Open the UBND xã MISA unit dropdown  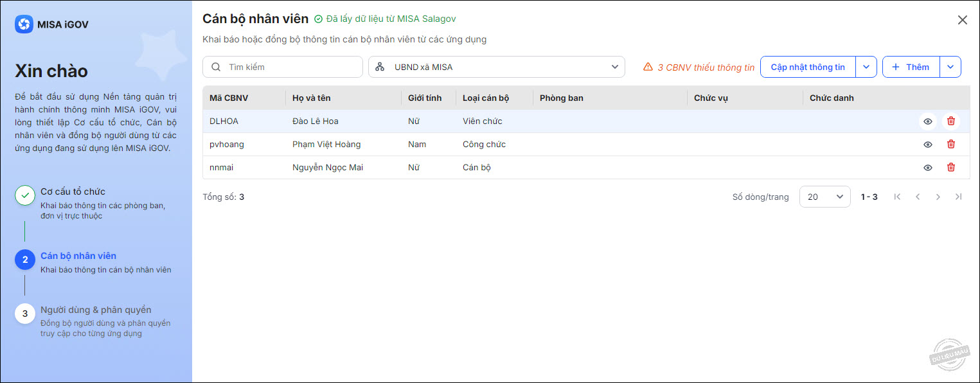pyautogui.click(x=496, y=67)
